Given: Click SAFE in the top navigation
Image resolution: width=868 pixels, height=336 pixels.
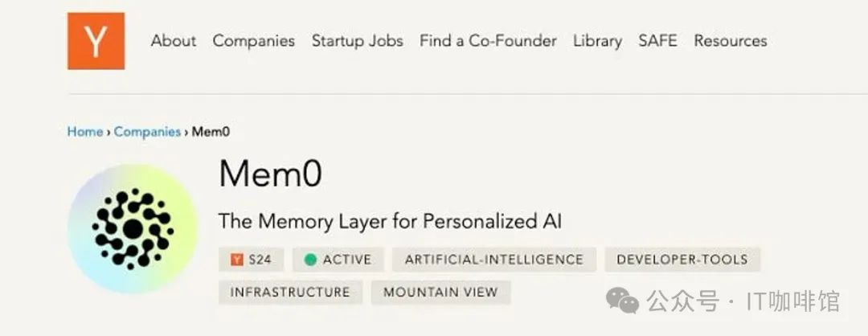Looking at the screenshot, I should click(657, 41).
